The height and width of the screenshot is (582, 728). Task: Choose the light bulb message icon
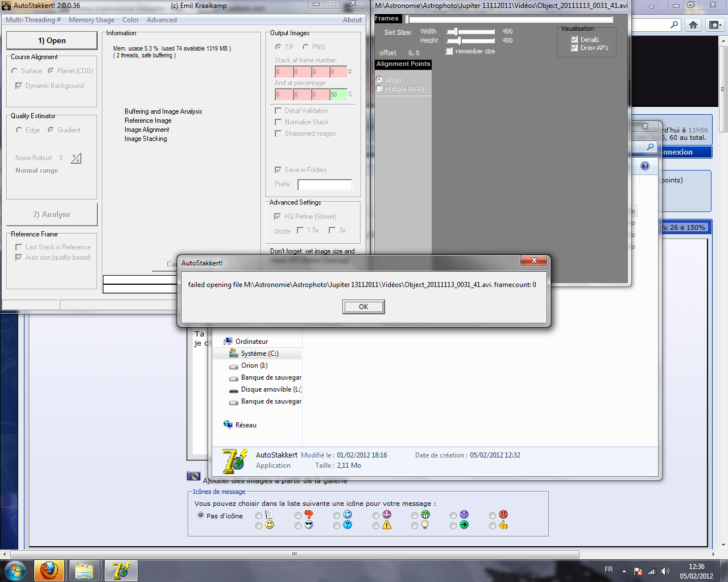coord(425,525)
